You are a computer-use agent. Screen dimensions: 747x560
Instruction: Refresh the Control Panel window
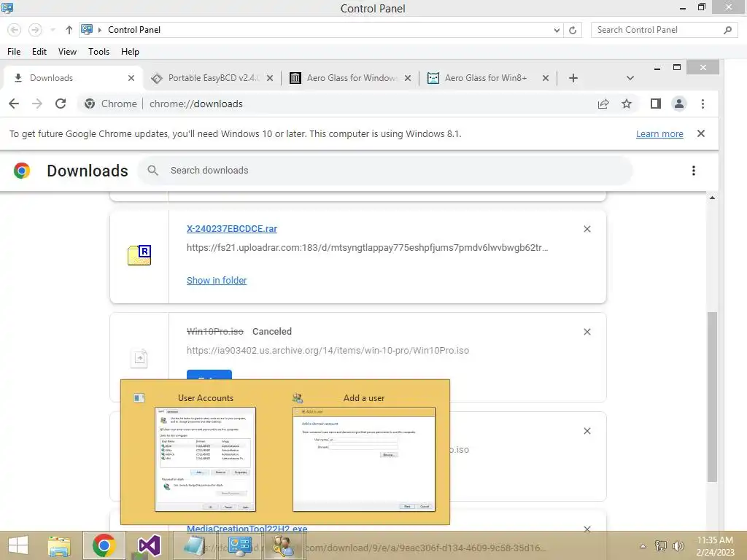click(573, 31)
